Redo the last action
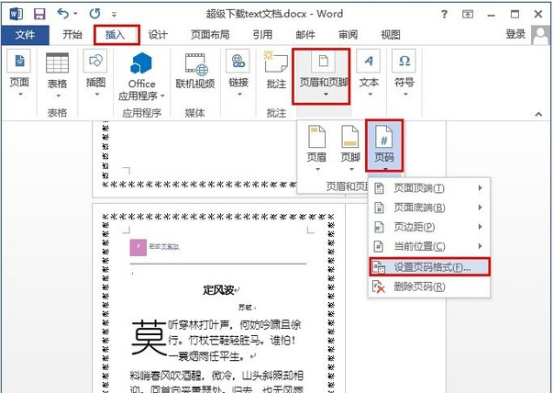554x393 pixels. click(x=95, y=14)
